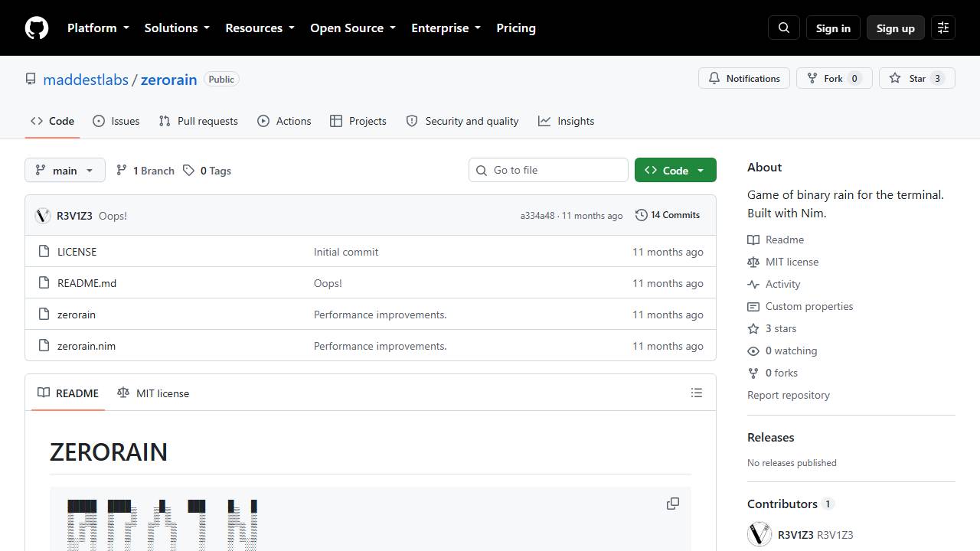Click the Go to file input

pyautogui.click(x=548, y=170)
